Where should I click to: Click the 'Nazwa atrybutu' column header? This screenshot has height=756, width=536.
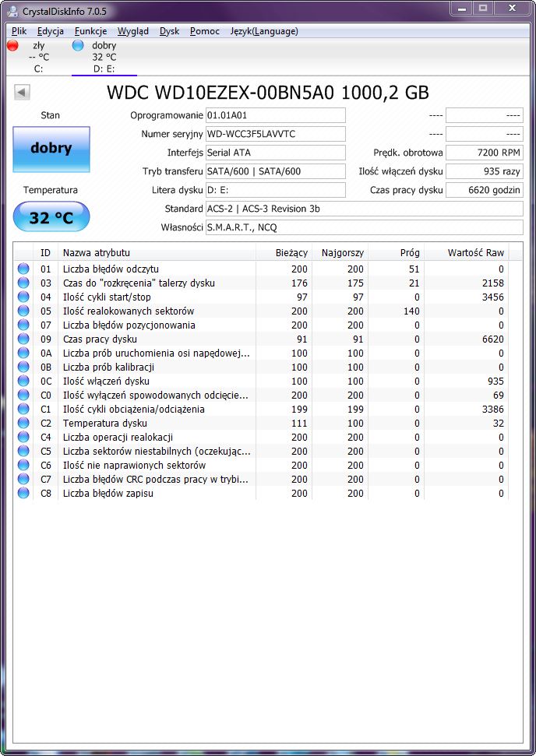click(x=157, y=252)
